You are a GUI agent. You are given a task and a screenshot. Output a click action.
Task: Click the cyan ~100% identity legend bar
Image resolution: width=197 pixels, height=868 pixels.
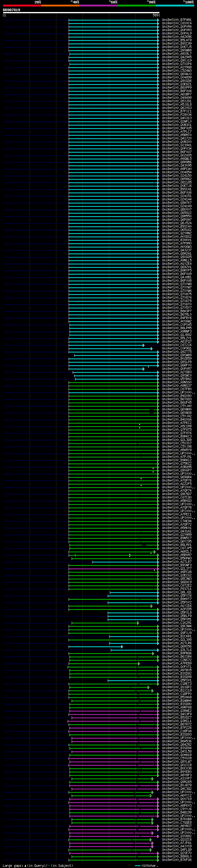click(x=175, y=6)
